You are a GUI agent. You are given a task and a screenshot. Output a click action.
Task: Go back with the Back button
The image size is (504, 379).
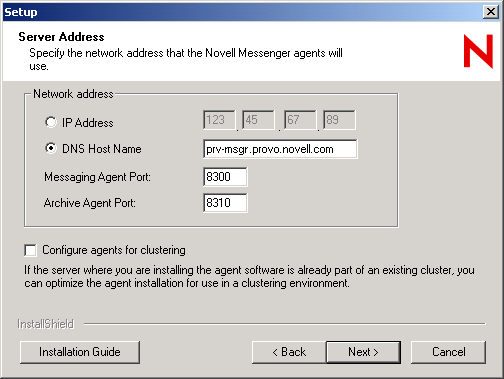pos(289,352)
